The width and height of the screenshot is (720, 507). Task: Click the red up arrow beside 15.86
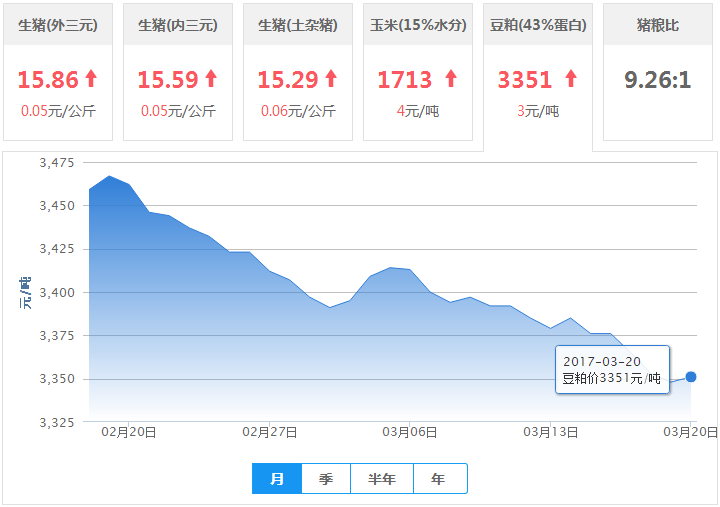91,78
